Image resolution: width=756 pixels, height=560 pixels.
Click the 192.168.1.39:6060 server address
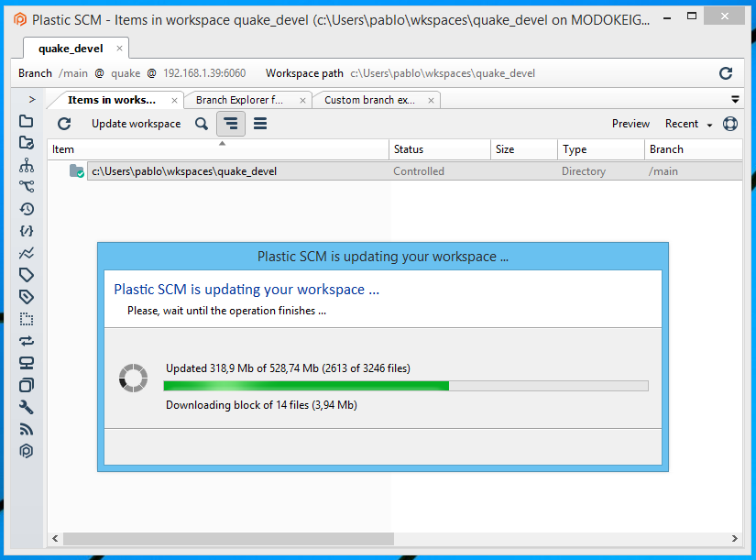(204, 73)
